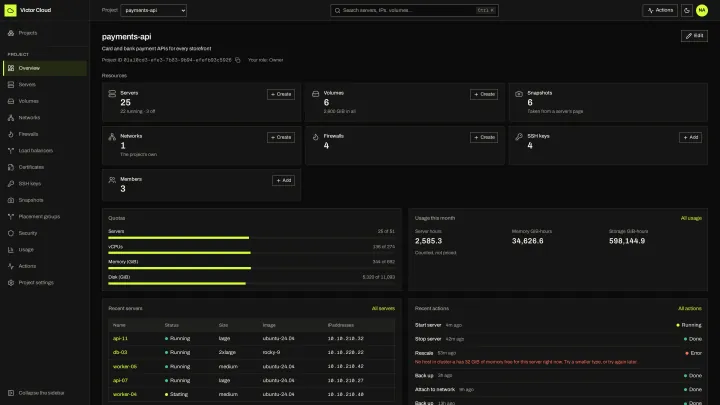Click the Rescale recent action entry
Image resolution: width=720 pixels, height=405 pixels.
[558, 357]
